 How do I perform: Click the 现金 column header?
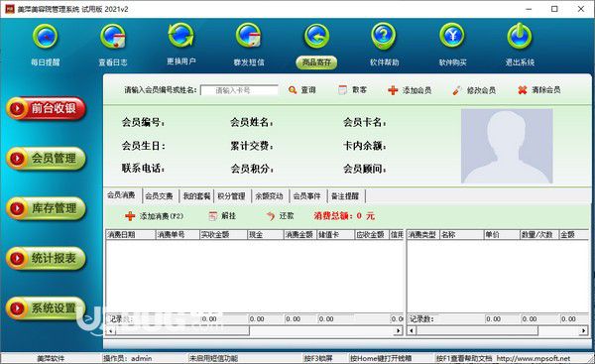click(x=266, y=235)
